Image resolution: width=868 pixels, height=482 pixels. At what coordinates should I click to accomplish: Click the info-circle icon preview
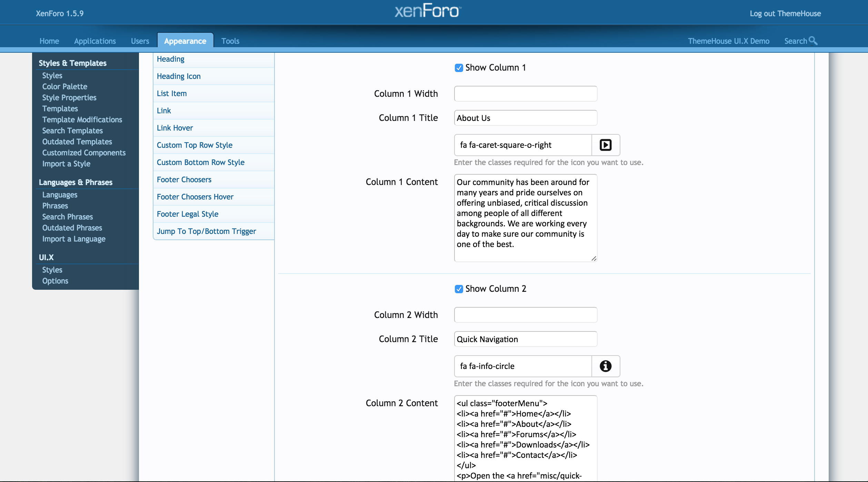(606, 366)
